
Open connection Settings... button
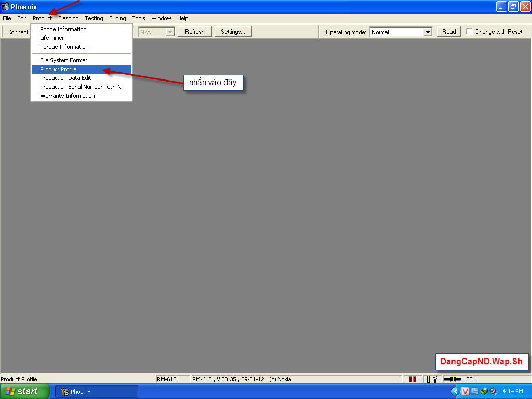tap(233, 32)
